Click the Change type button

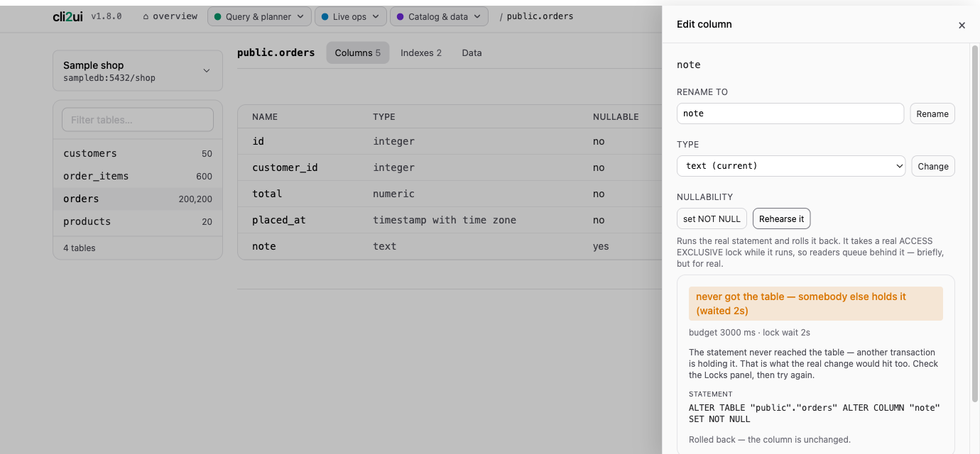tap(933, 166)
